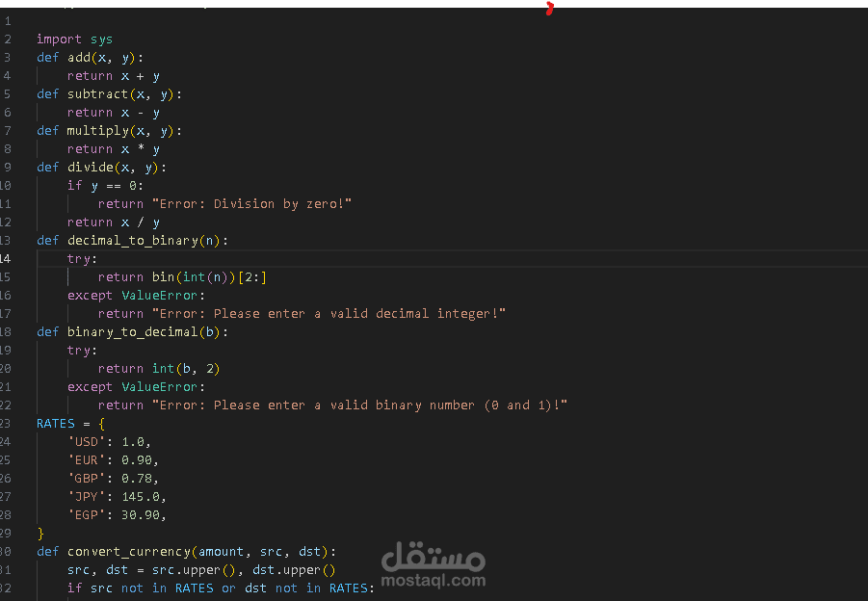Click the "dst.upper()" call

point(294,569)
